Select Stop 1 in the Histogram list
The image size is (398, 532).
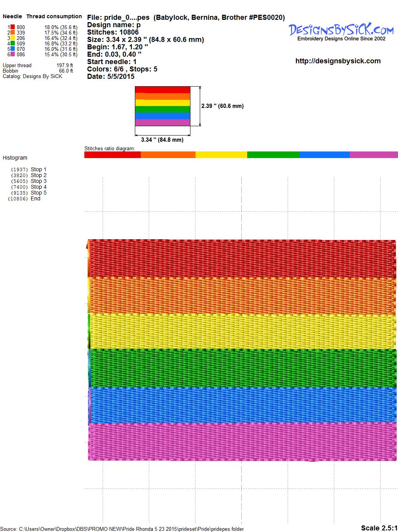38,169
